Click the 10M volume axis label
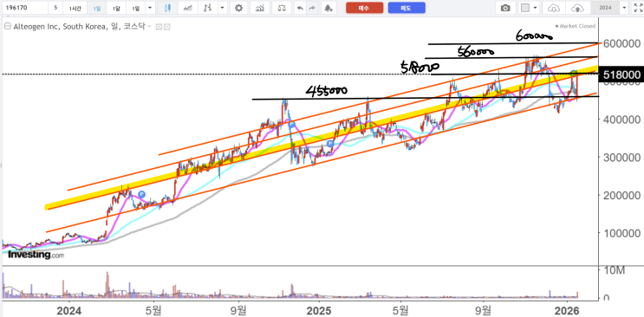 615,269
